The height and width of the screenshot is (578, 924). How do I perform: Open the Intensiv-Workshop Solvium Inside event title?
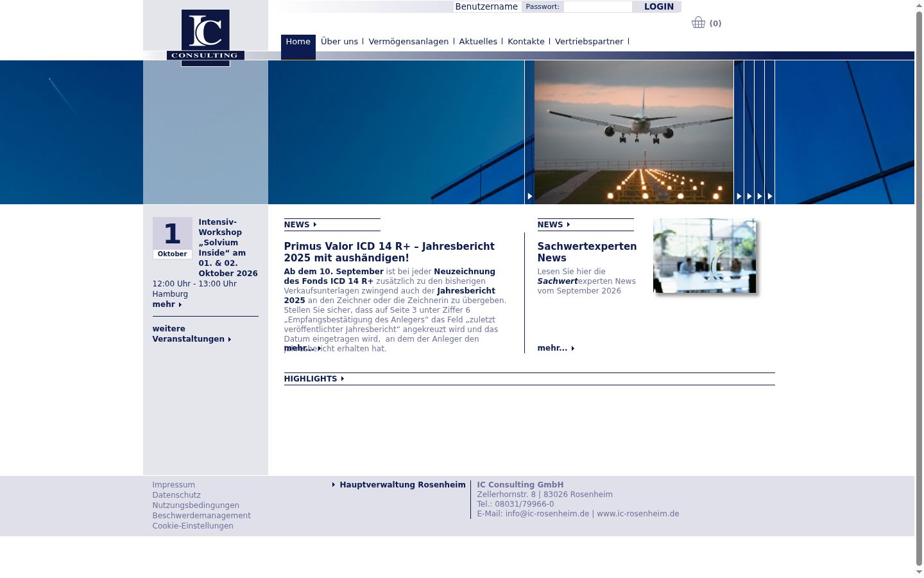pyautogui.click(x=228, y=248)
